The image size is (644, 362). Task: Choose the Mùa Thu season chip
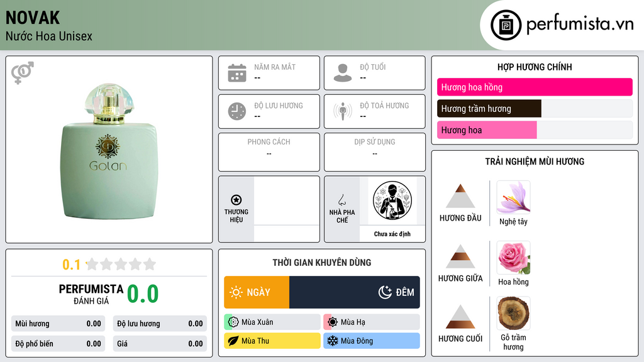coord(272,341)
